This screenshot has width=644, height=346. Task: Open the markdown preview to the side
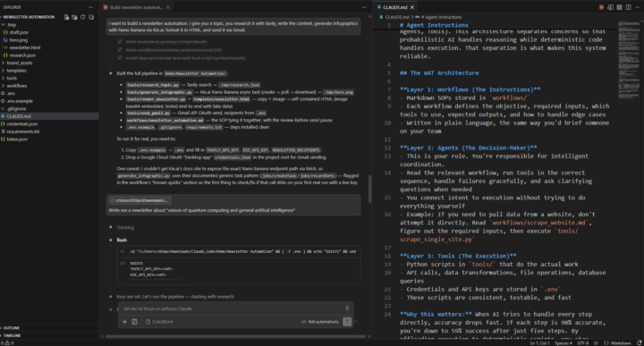[x=610, y=7]
